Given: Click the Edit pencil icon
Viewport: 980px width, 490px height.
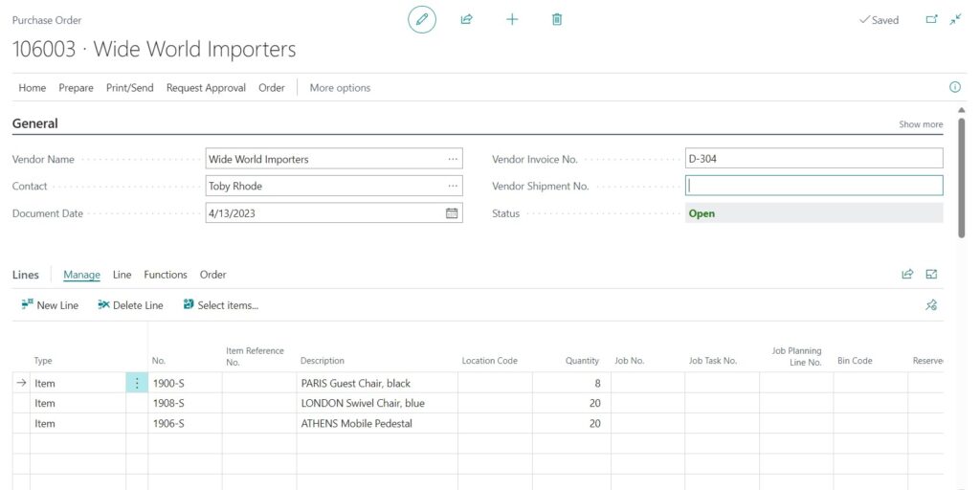Looking at the screenshot, I should [422, 19].
